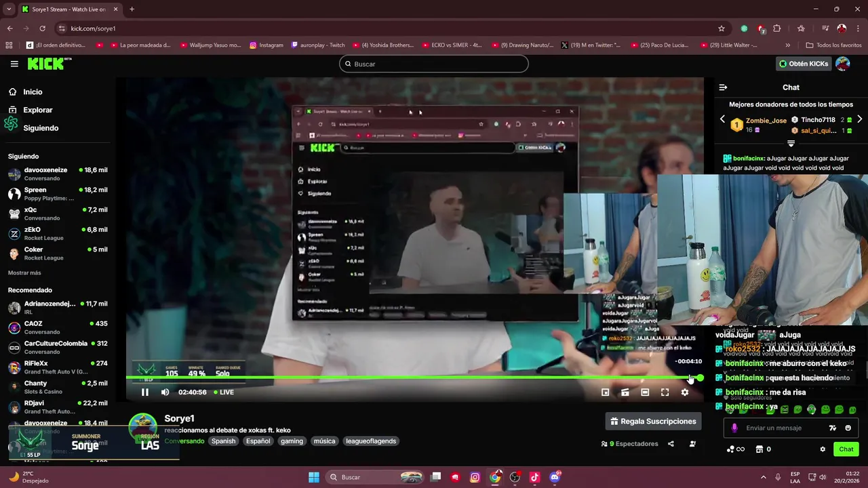Pause the live stream video
Image resolution: width=868 pixels, height=488 pixels.
(144, 392)
